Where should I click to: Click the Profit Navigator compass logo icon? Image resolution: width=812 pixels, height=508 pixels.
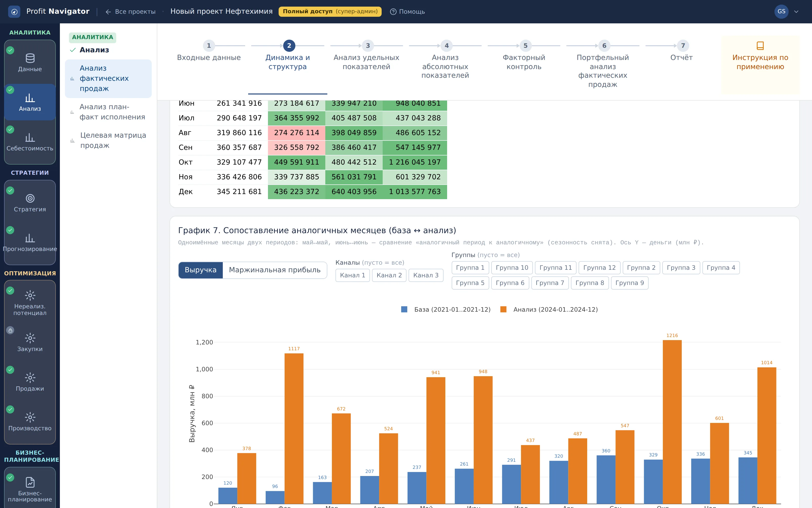[14, 12]
